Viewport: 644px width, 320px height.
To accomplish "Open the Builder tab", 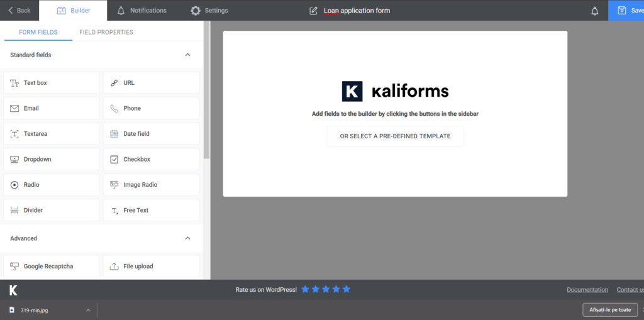I will [73, 11].
